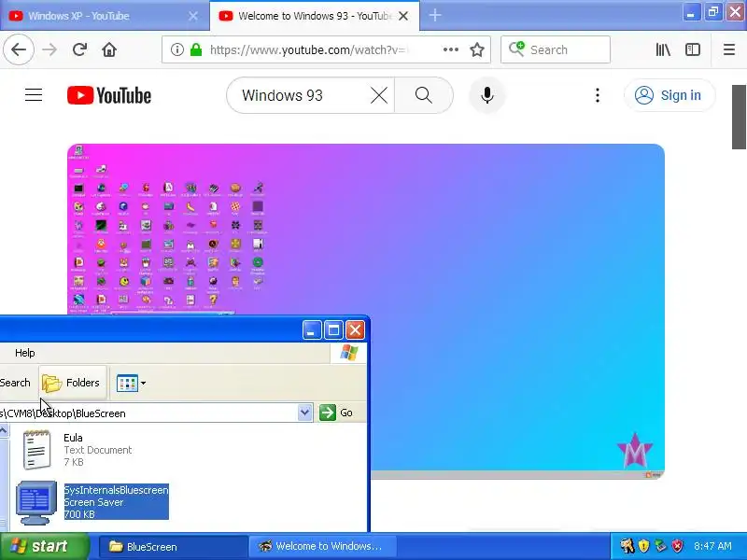Minimize the BlueScreen Explorer window
The height and width of the screenshot is (560, 747).
[312, 330]
